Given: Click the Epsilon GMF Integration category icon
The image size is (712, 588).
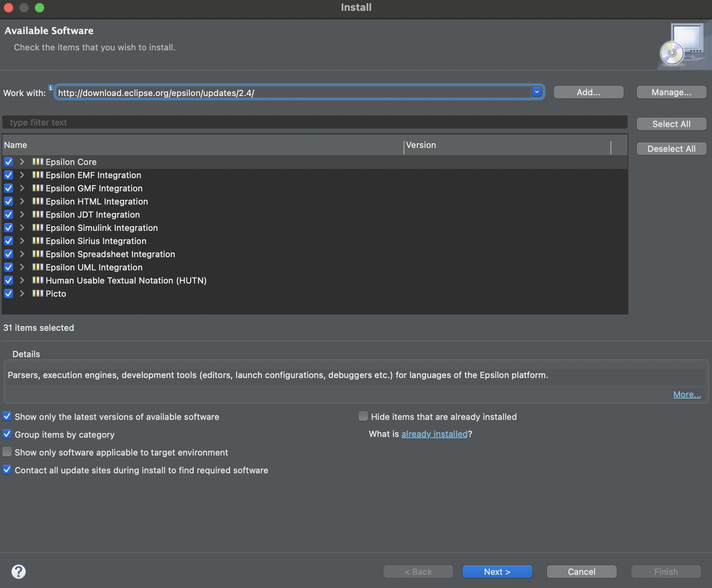Looking at the screenshot, I should (x=38, y=188).
